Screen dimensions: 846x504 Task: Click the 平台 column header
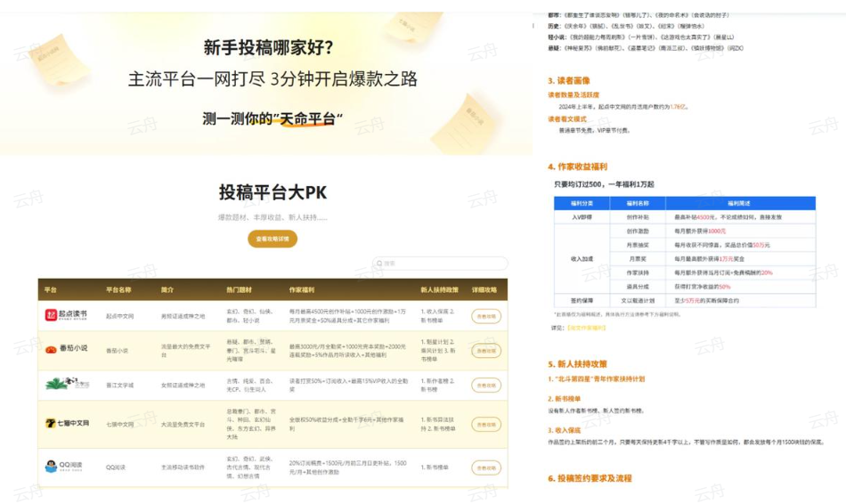(x=50, y=289)
